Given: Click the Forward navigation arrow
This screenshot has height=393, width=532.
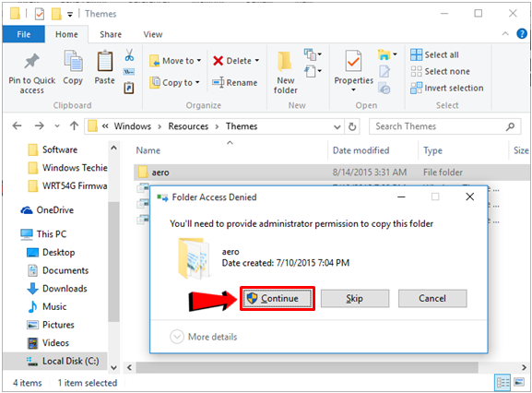Looking at the screenshot, I should tap(40, 126).
